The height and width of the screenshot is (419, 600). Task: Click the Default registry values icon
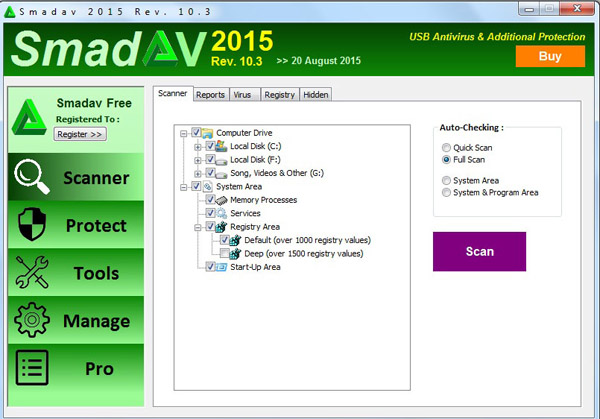pos(235,240)
